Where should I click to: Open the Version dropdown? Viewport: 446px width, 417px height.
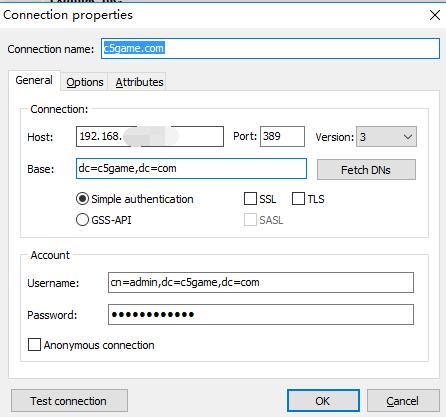[x=386, y=137]
